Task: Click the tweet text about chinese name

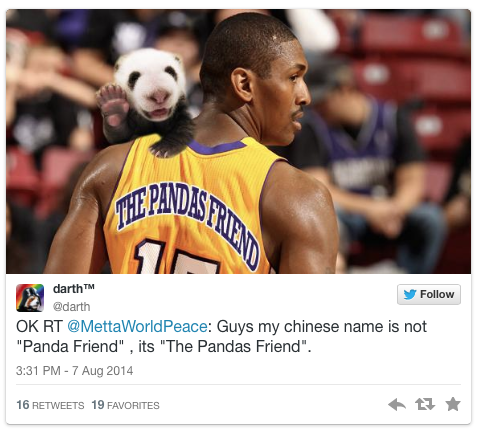Action: pos(221,336)
